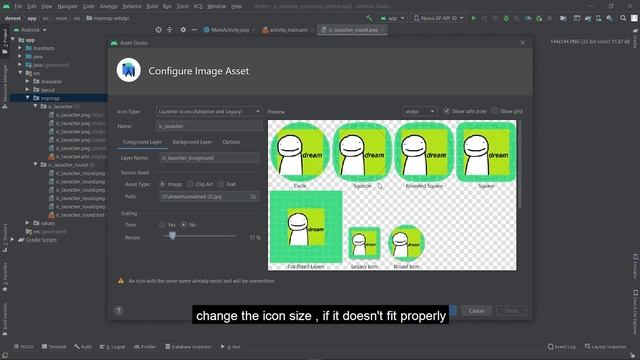Set Trim to Yes
The image size is (640, 360).
(162, 224)
